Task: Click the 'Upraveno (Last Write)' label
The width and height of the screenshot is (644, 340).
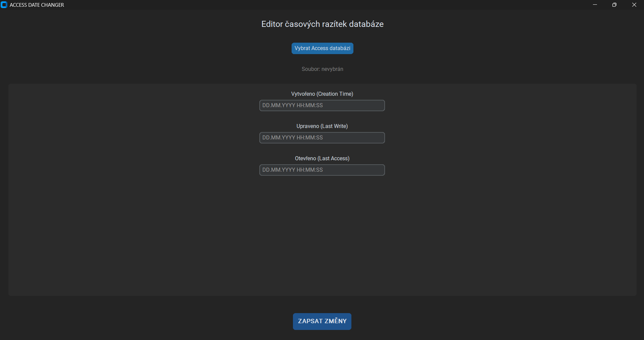Action: [x=322, y=126]
